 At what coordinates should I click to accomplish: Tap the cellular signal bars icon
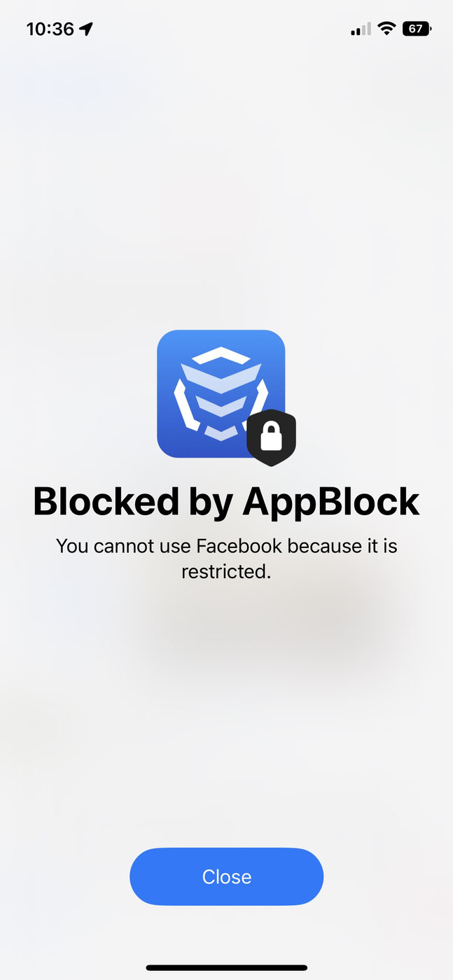click(x=361, y=29)
